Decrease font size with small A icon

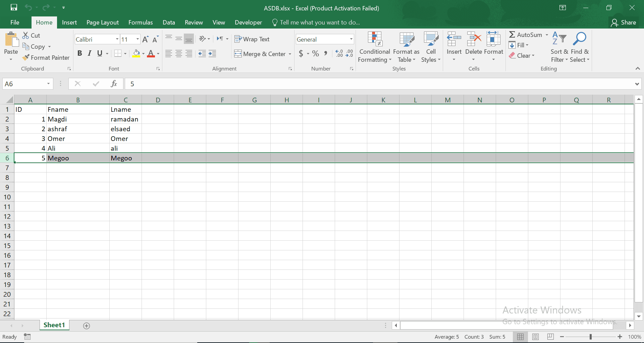[155, 39]
